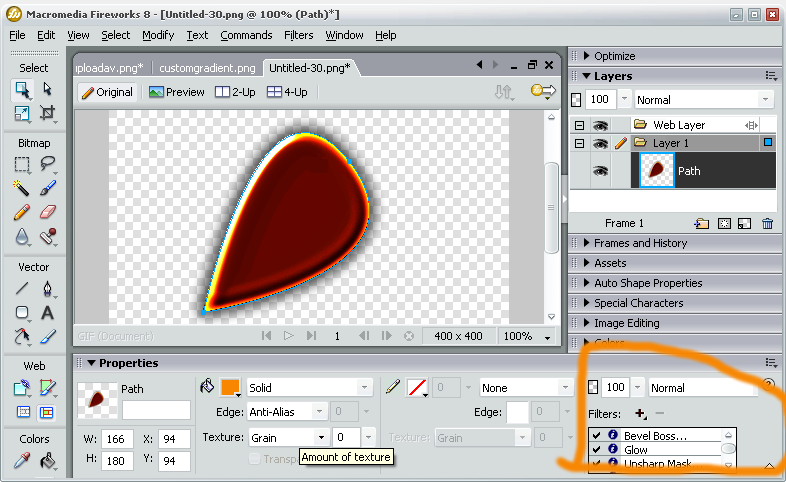Viewport: 786px width, 482px height.
Task: Click the add filter plus button
Action: click(x=640, y=413)
